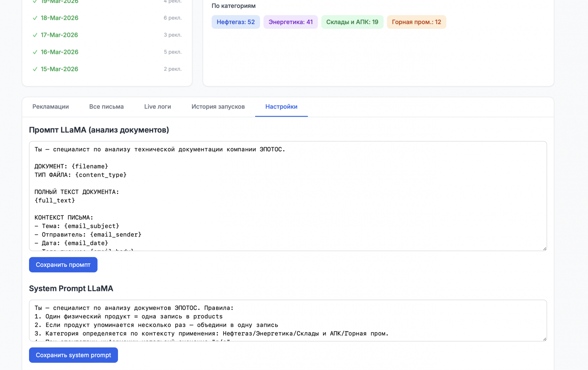This screenshot has width=588, height=370.
Task: Click the checkmark icon next to 15-Mar-2026
Action: 35,69
